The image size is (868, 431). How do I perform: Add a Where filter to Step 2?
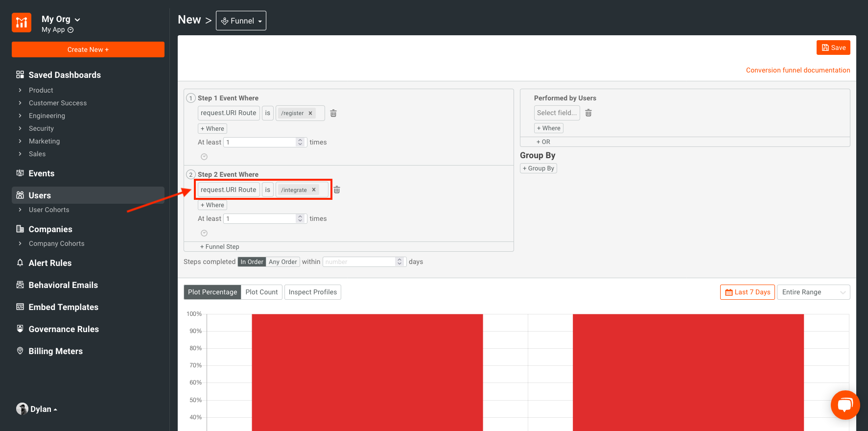tap(212, 205)
